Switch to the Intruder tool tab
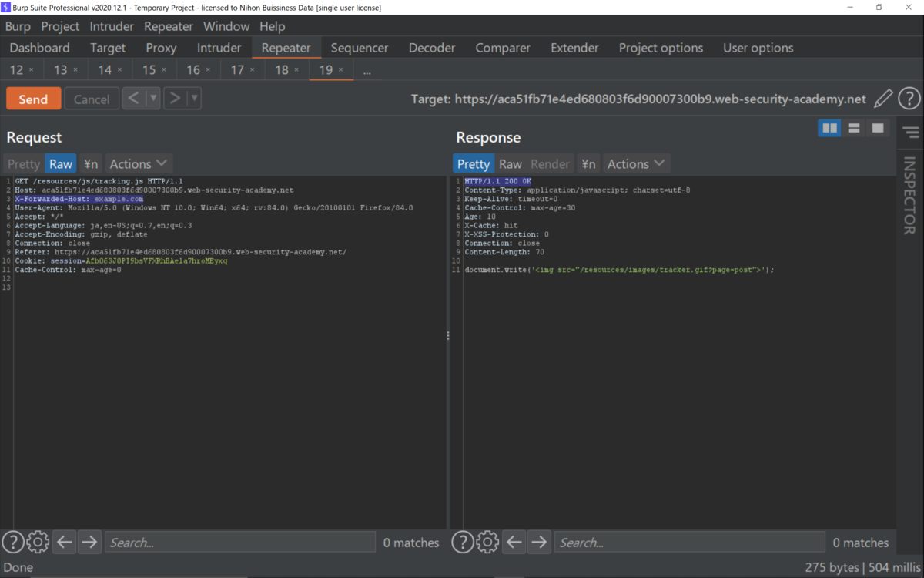This screenshot has width=924, height=578. [219, 48]
